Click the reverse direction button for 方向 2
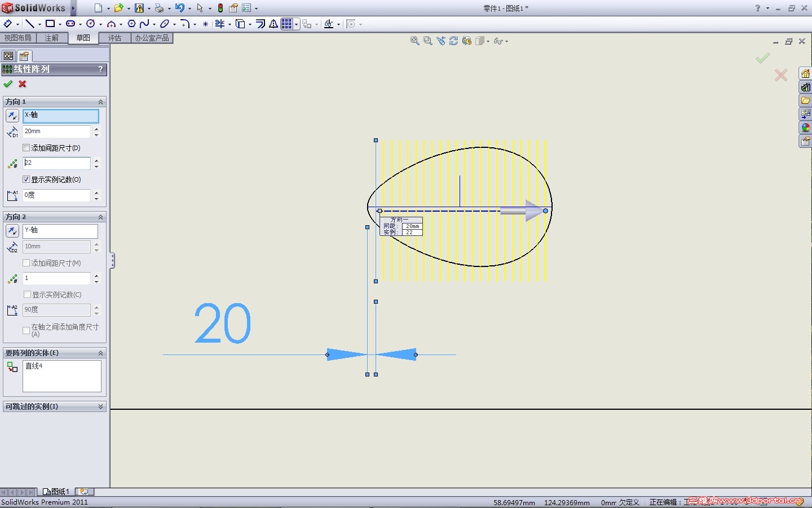812x508 pixels. point(12,231)
